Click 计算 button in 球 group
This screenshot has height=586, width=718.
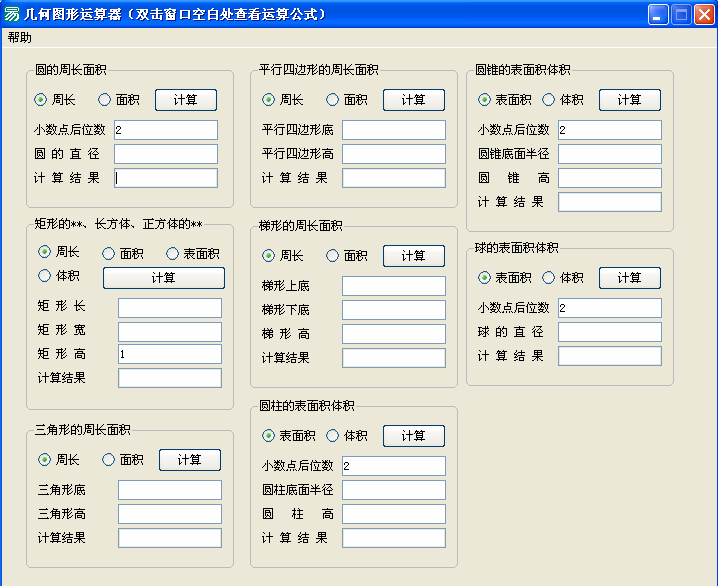pyautogui.click(x=630, y=278)
